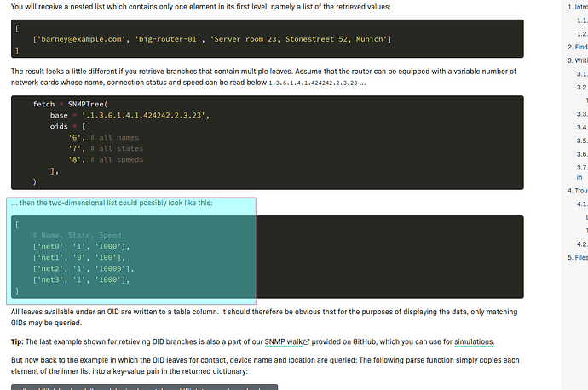Jump to subsection 4.2 in contents
The width and height of the screenshot is (588, 390).
point(581,244)
